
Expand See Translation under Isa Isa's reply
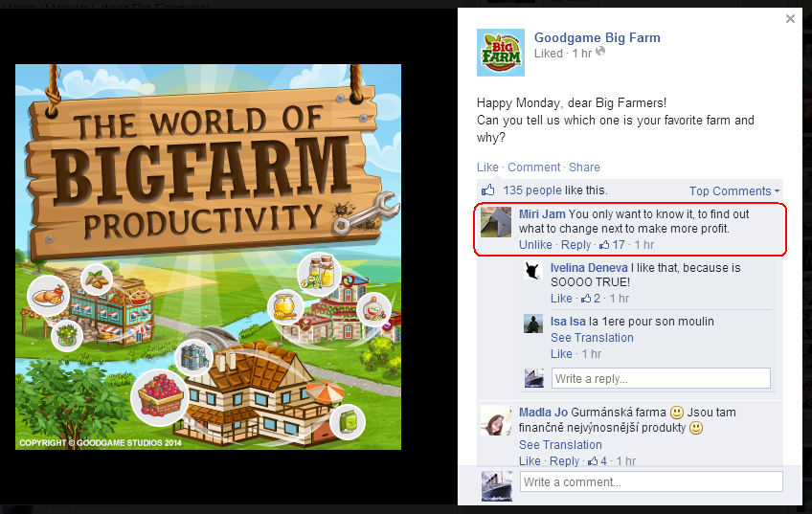592,338
